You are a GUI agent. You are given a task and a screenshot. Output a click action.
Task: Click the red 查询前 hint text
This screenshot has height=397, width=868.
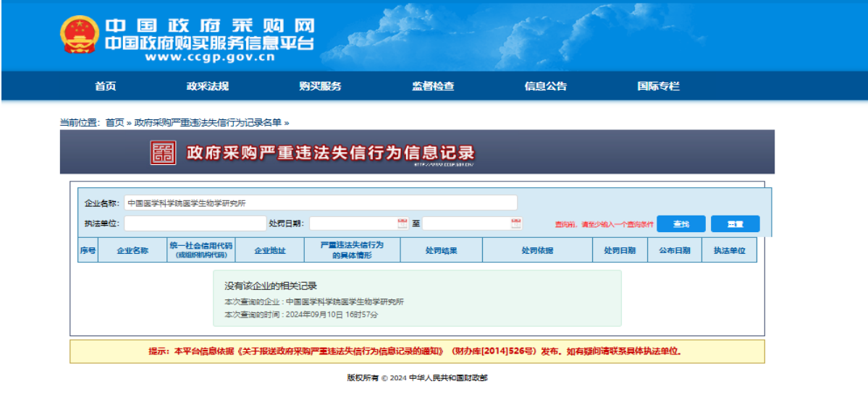[604, 224]
